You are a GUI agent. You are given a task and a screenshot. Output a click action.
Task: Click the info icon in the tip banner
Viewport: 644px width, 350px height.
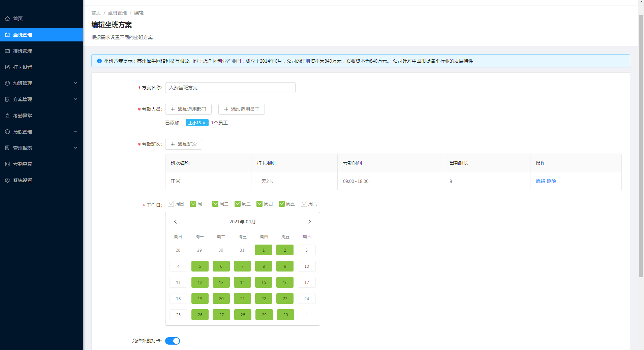click(99, 61)
